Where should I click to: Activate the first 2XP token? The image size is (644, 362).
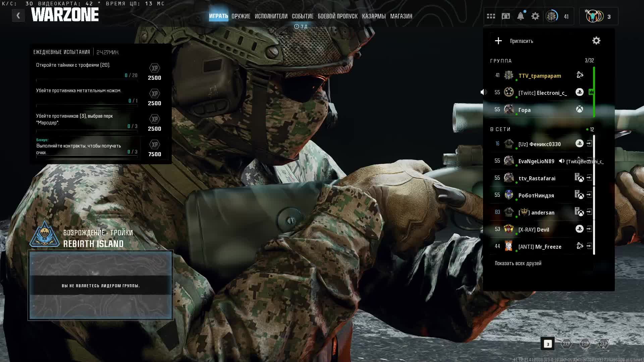(x=567, y=344)
